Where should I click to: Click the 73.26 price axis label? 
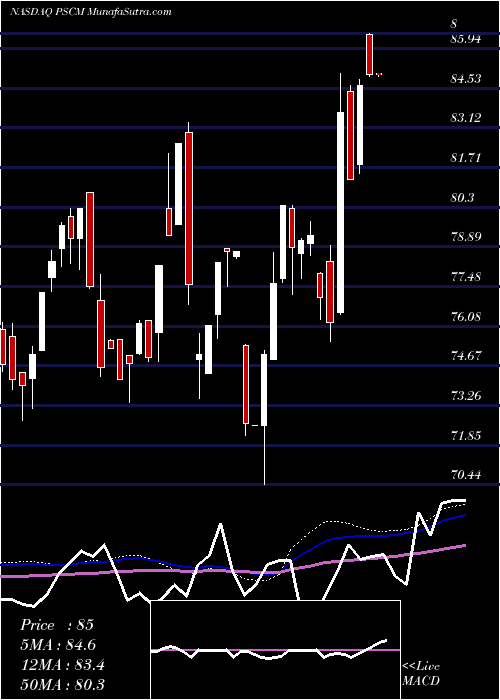(466, 396)
